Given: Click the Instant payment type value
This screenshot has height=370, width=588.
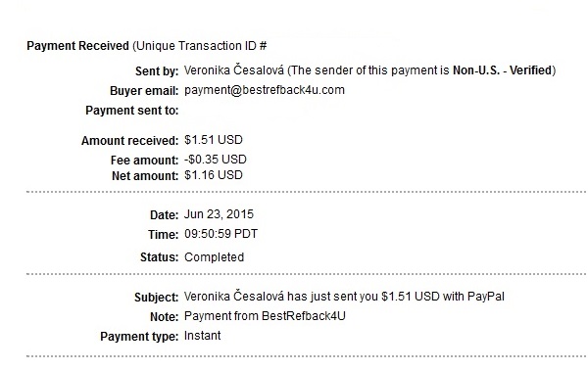Looking at the screenshot, I should click(x=203, y=336).
